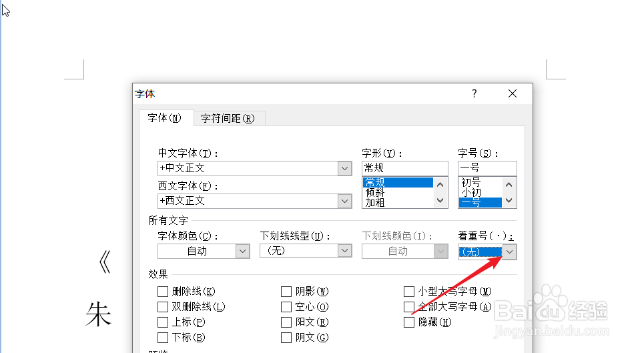
Task: Toggle the 阴影 checkbox
Action: pos(286,292)
